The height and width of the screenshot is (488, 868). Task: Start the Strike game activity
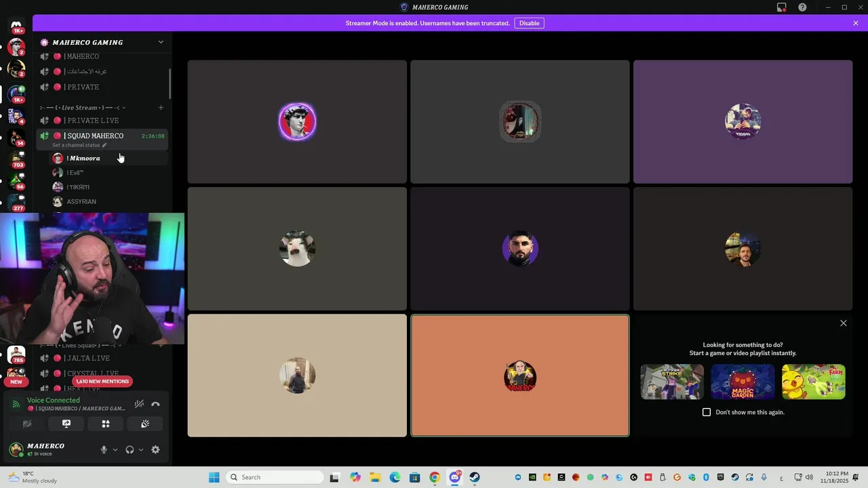click(x=672, y=382)
